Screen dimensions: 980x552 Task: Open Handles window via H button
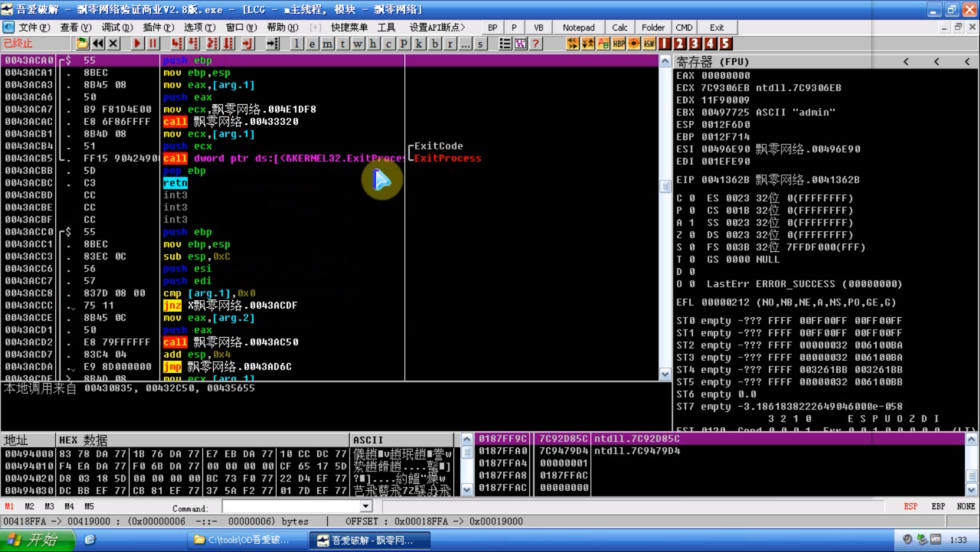373,44
